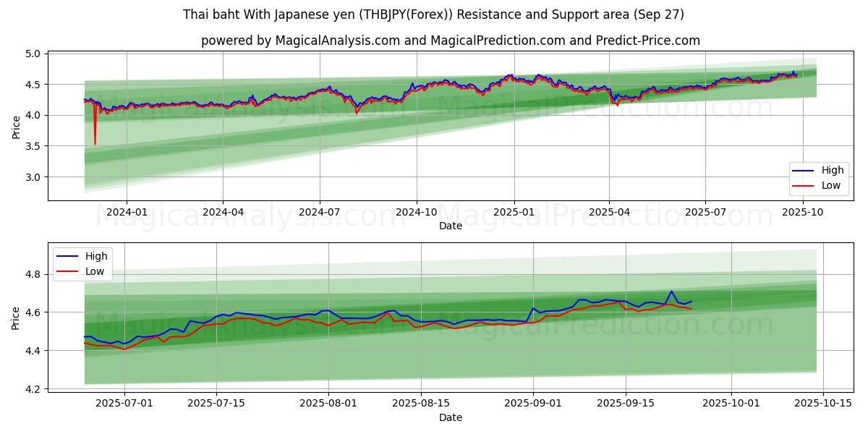
Task: Click the Date x-axis label of the lower chart
Action: [450, 417]
